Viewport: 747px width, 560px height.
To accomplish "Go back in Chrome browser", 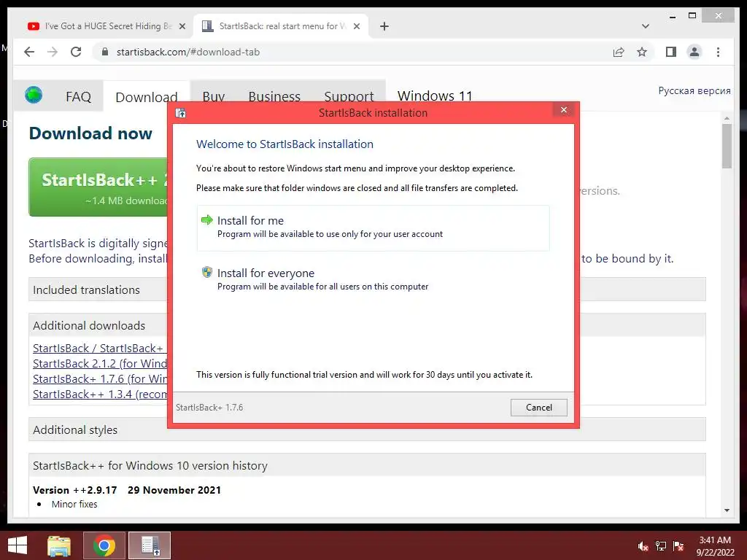I will (29, 52).
